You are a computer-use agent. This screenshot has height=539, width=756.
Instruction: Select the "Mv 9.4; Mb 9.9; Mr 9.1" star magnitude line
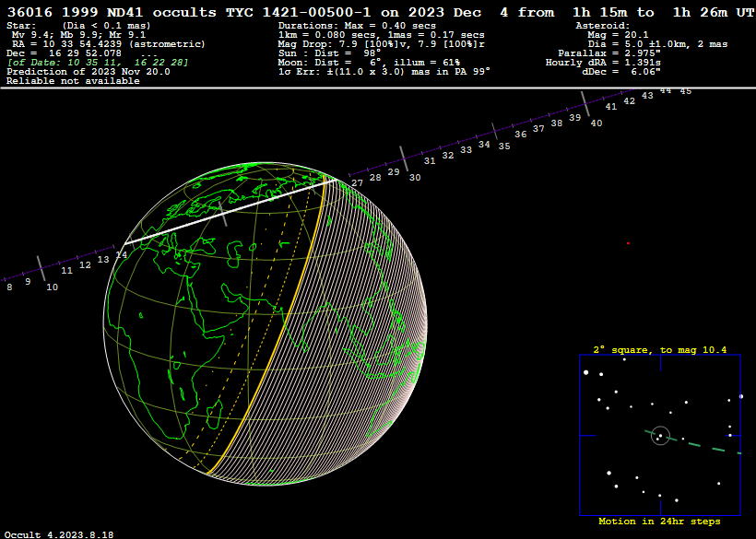coord(78,35)
